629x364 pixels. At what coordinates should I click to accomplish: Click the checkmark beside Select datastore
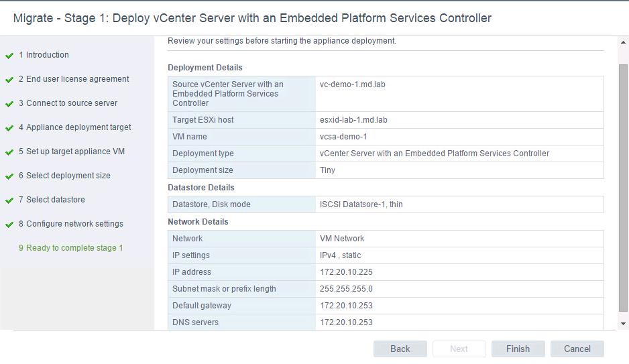(x=9, y=200)
